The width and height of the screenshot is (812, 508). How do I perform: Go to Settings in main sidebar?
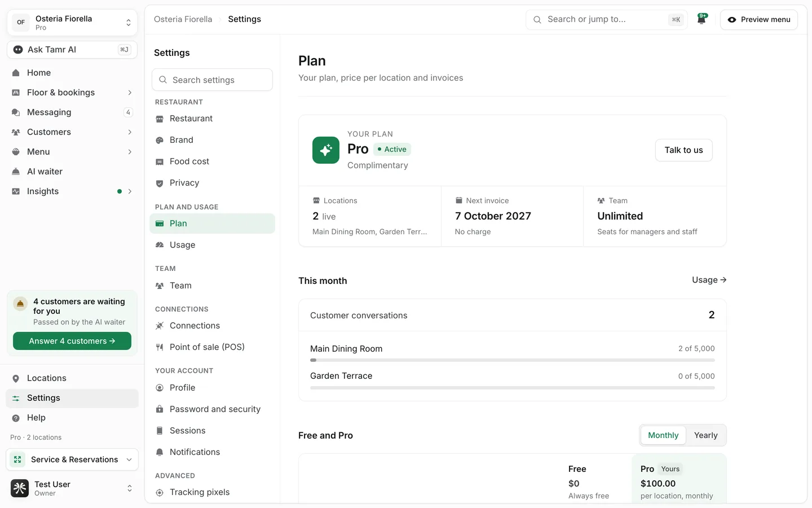click(x=72, y=398)
